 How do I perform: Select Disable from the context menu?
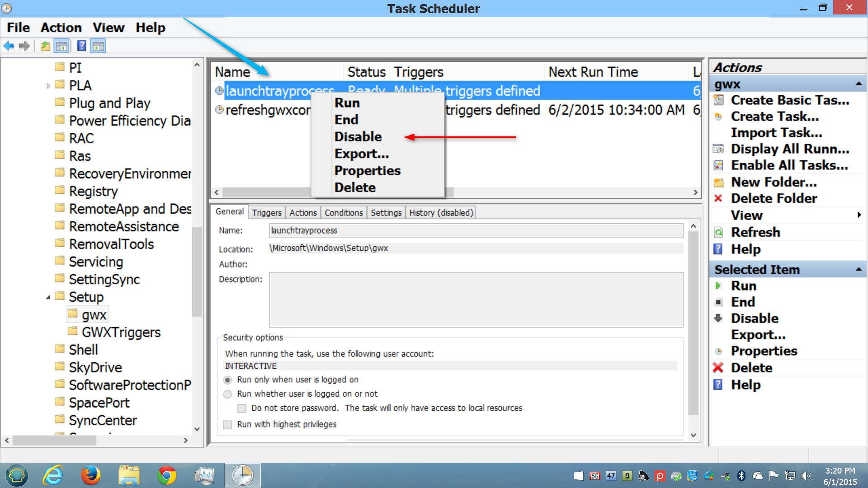point(358,136)
